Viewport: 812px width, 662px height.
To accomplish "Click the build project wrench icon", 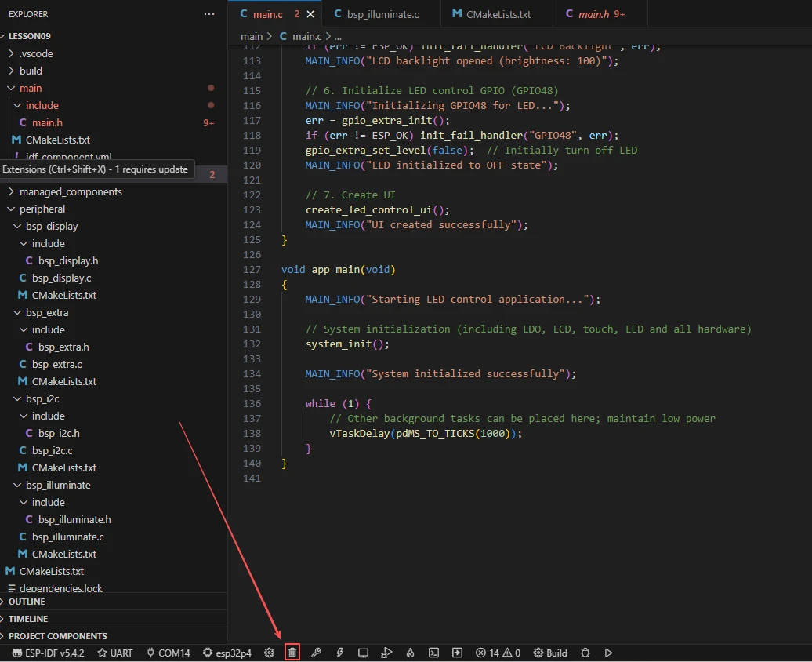I will coord(316,653).
